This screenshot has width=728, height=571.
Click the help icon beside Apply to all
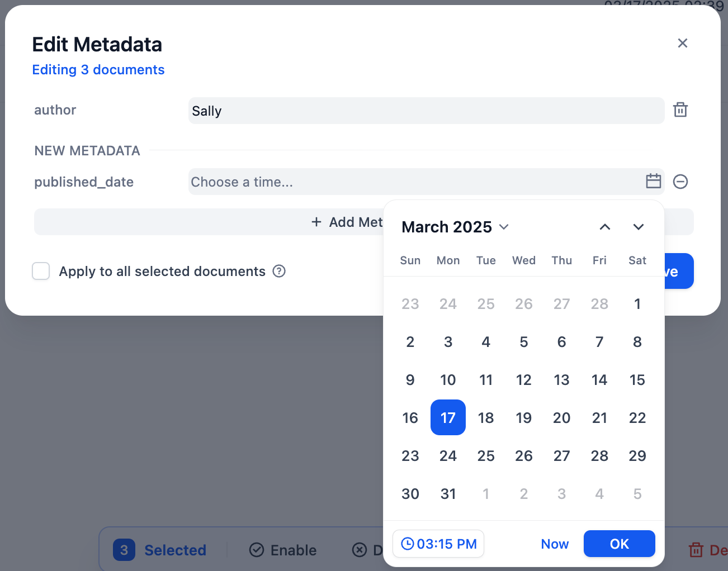(279, 272)
